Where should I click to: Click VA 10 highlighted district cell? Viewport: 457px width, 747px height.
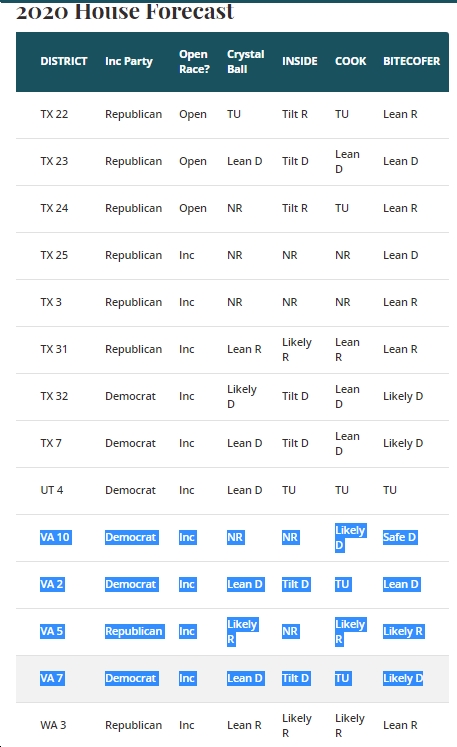point(55,537)
